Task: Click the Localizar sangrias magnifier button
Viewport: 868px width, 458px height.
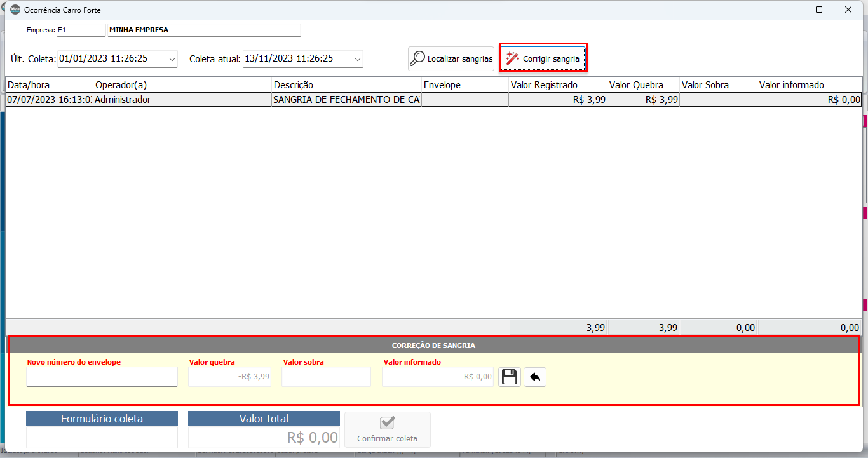Action: [x=451, y=58]
